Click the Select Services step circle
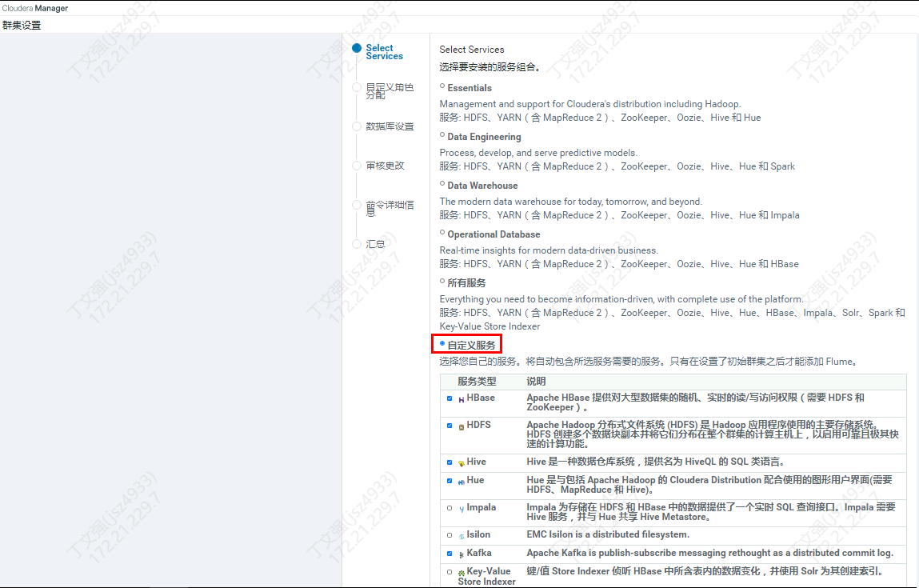Image resolution: width=919 pixels, height=588 pixels. [x=357, y=48]
